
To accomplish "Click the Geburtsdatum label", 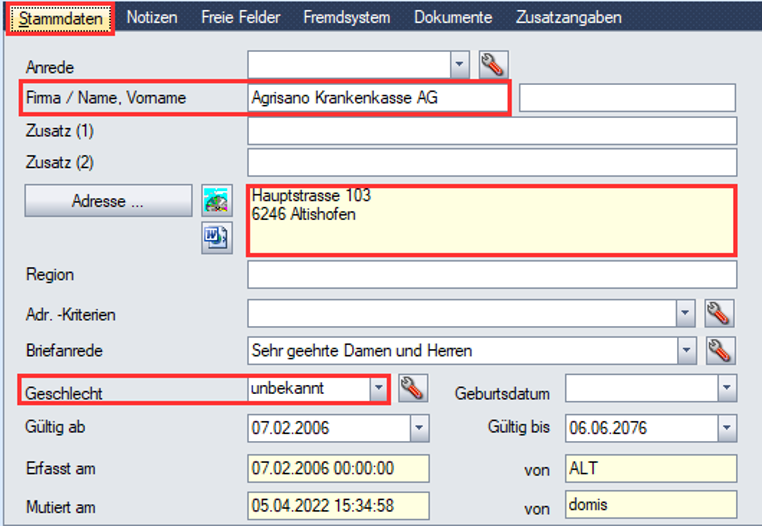I will [x=502, y=393].
